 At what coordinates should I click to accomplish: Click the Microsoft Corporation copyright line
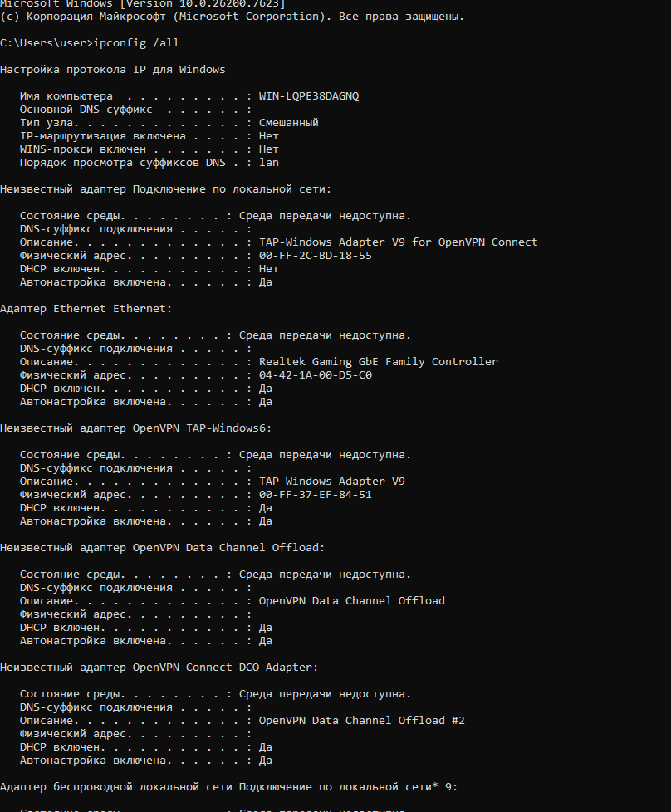233,16
